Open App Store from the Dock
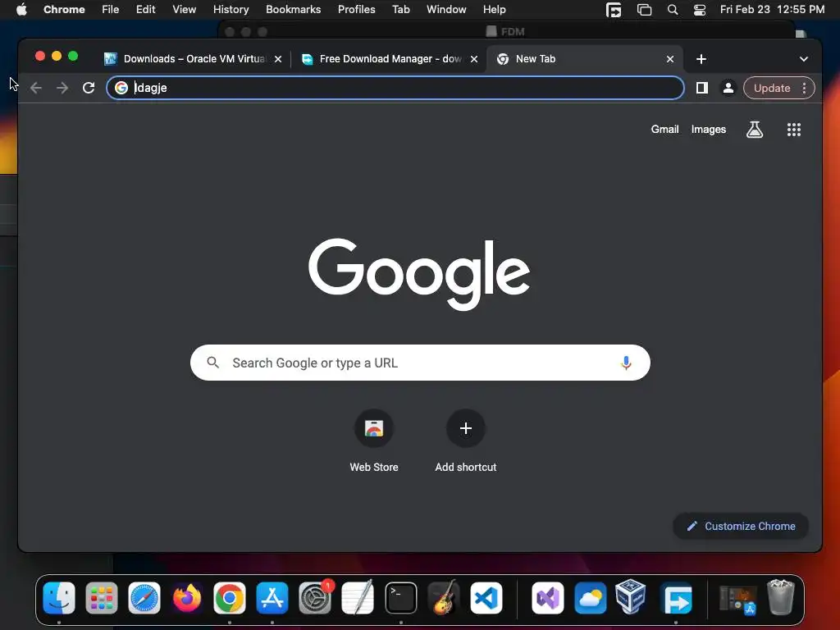 pos(272,598)
